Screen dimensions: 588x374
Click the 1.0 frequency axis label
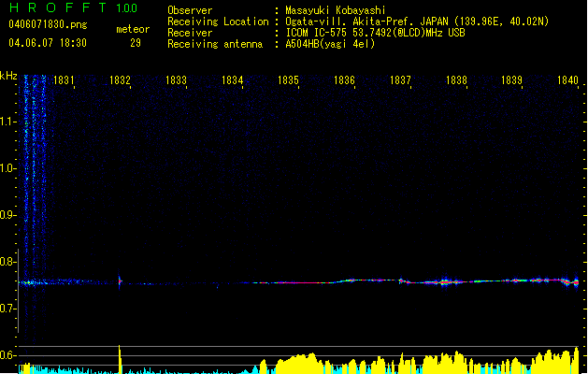(7, 168)
